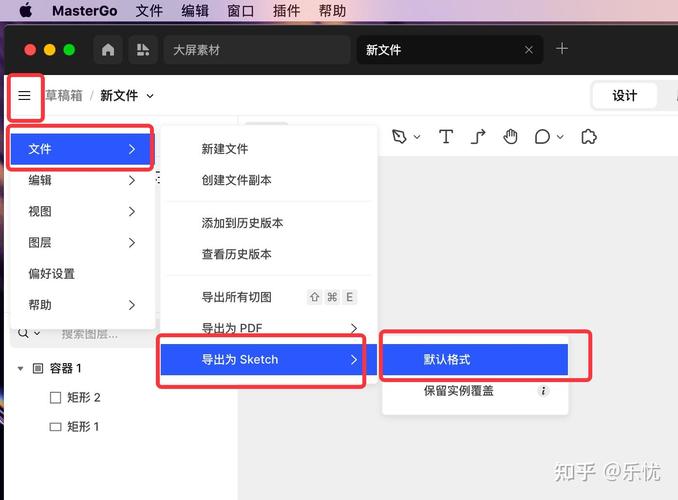The width and height of the screenshot is (678, 500).
Task: Open the 编辑 submenu in main menu
Action: pos(82,180)
